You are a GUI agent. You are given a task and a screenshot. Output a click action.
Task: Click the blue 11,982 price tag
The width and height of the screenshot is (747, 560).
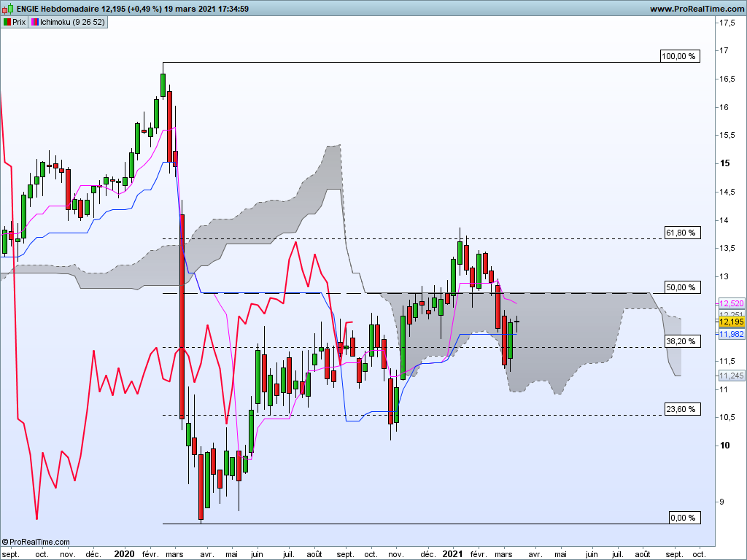click(731, 334)
